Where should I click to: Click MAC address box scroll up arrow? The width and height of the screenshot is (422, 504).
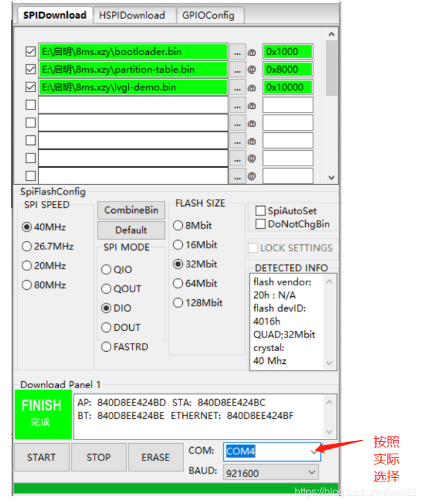pos(329,402)
